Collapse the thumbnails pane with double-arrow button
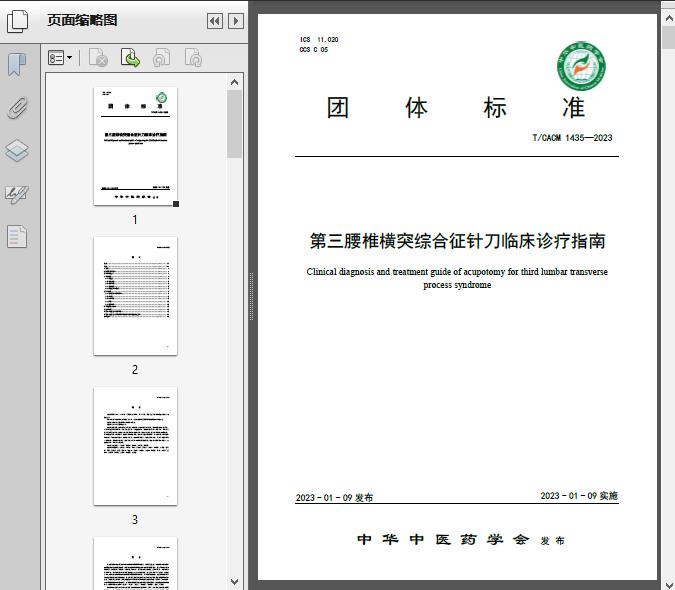 pyautogui.click(x=215, y=21)
